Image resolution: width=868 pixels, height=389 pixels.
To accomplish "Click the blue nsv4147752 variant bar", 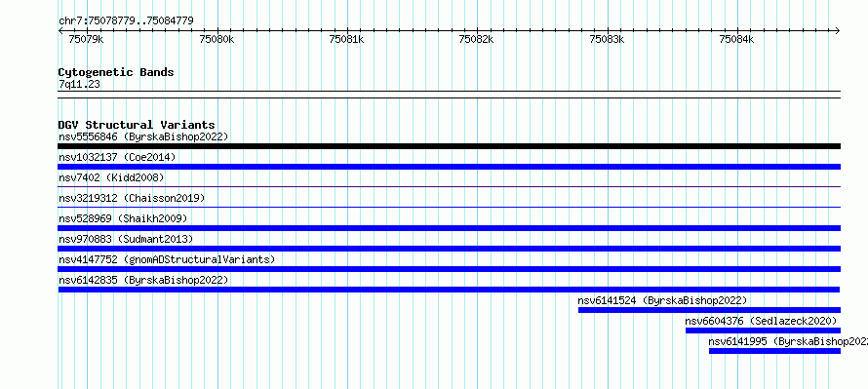I will coord(449,269).
